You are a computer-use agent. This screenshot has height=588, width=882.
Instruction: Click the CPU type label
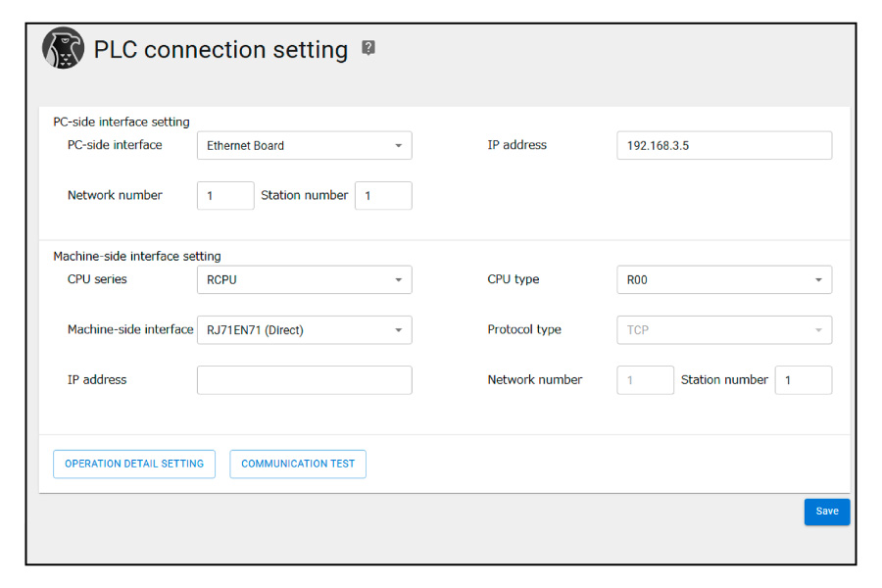[514, 280]
